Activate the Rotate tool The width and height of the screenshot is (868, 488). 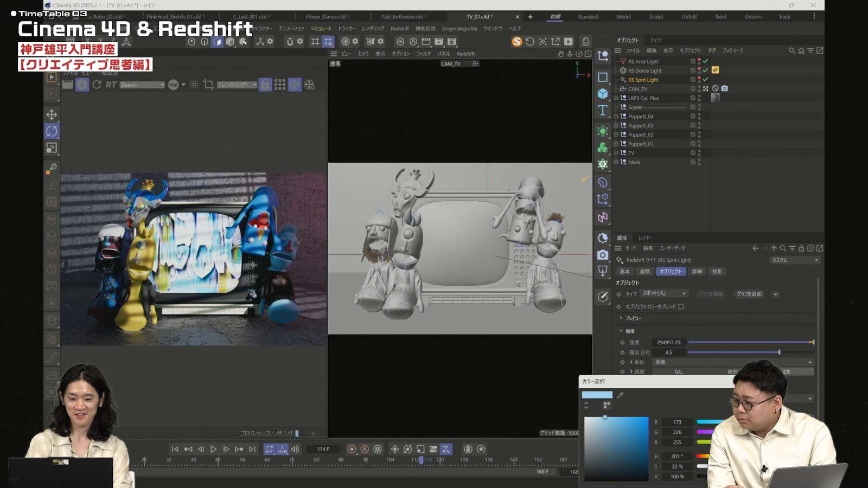pyautogui.click(x=52, y=131)
